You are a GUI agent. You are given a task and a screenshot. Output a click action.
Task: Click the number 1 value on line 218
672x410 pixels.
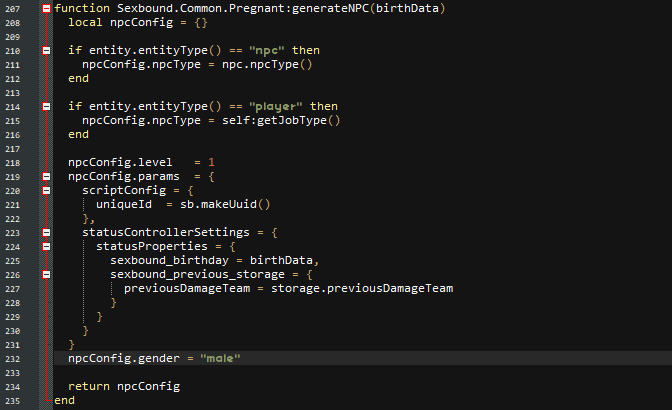pyautogui.click(x=211, y=162)
